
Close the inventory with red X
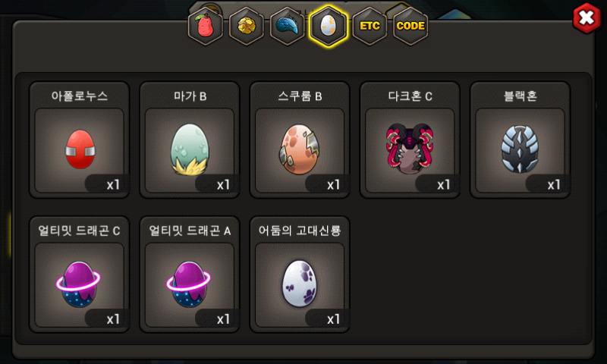(x=587, y=17)
